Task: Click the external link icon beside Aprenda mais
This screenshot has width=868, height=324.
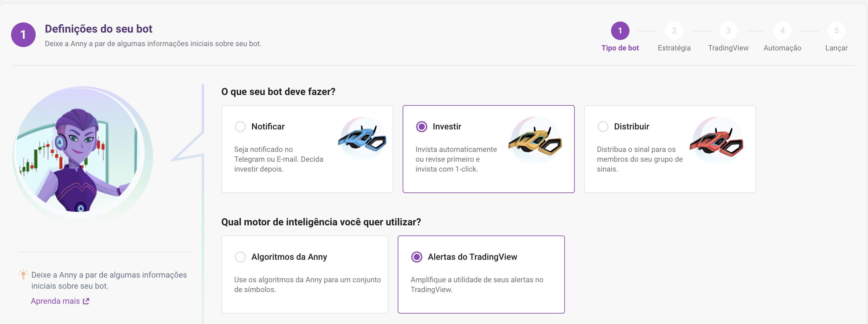Action: point(86,301)
